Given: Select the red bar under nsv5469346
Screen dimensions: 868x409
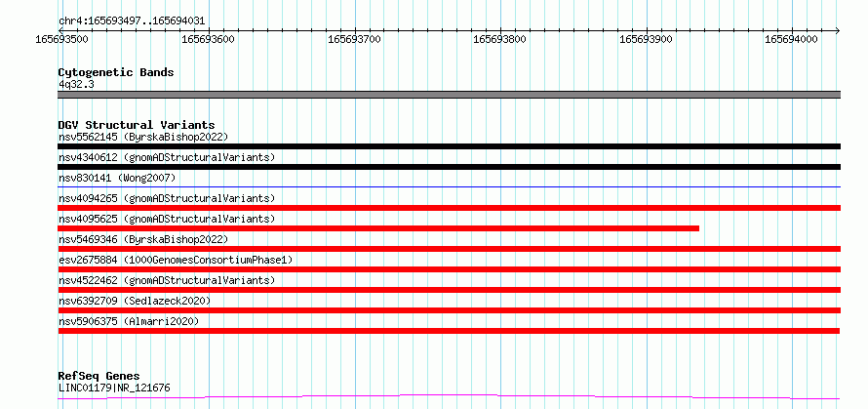Looking at the screenshot, I should click(449, 249).
